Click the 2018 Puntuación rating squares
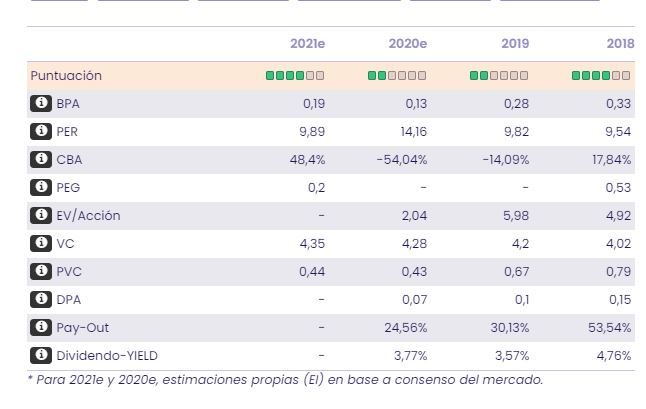 click(x=601, y=76)
